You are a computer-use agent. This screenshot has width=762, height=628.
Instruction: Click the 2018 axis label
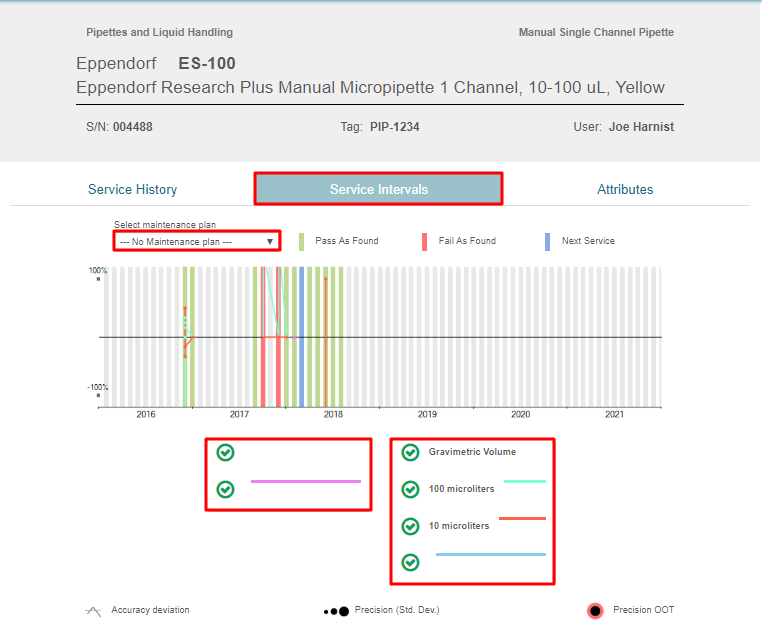333,414
